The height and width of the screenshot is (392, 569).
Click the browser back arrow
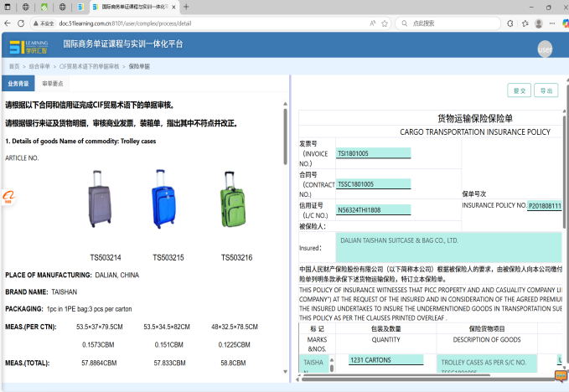tap(8, 23)
